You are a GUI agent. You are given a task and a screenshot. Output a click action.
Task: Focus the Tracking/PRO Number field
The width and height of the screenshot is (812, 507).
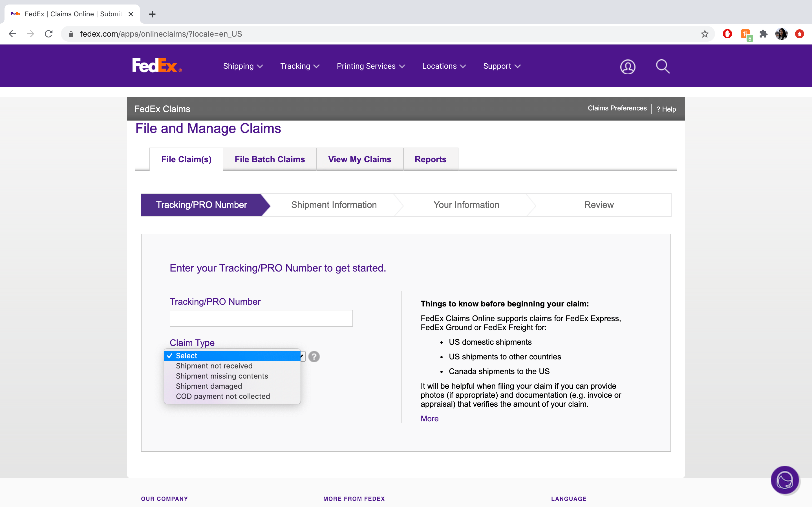pyautogui.click(x=261, y=318)
